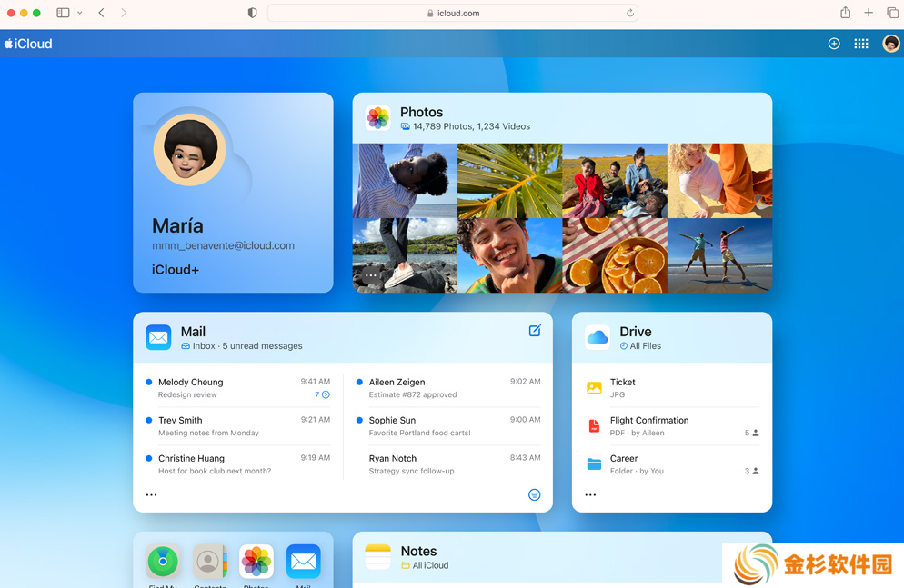Open the Flight Confirmation PDF icon
Screen dimensions: 904x588
pos(594,426)
